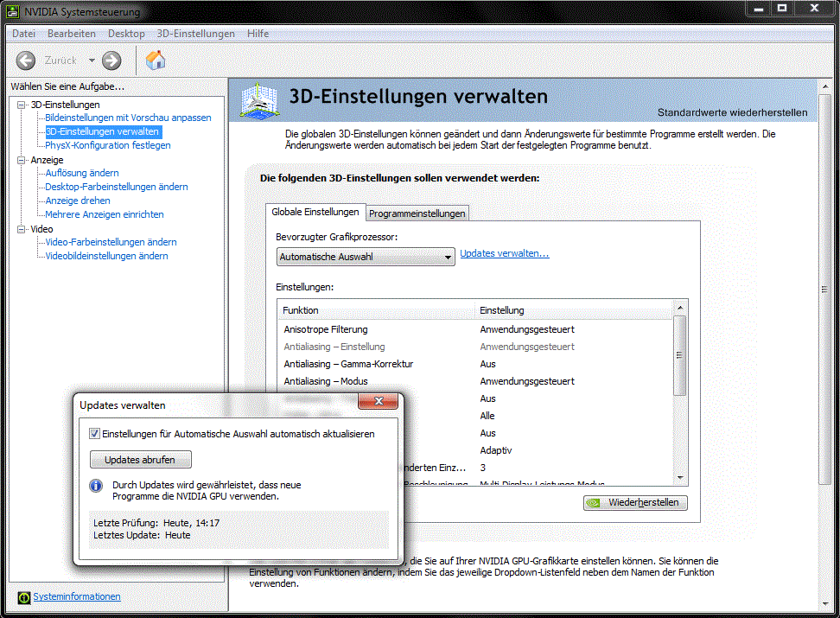This screenshot has height=618, width=840.
Task: Click the settings list scrollbar thumb
Action: tap(680, 355)
